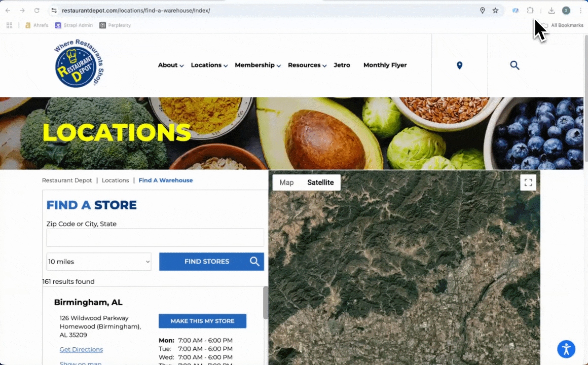Click the Locations breadcrumb

tap(115, 180)
